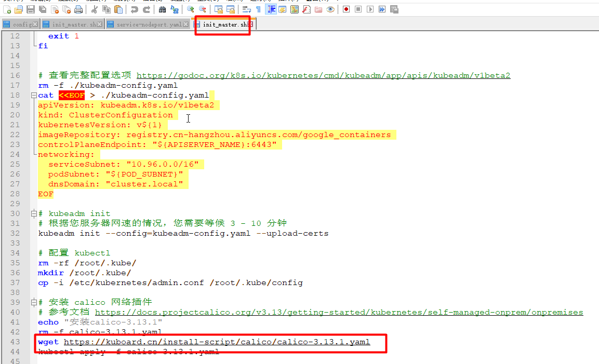599x364 pixels.
Task: Open the Function List panel
Action: point(307,9)
